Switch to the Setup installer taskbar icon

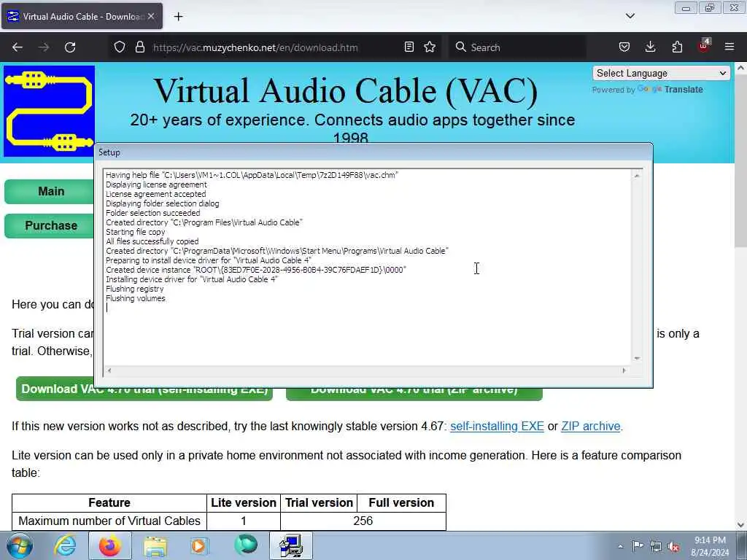tap(290, 545)
